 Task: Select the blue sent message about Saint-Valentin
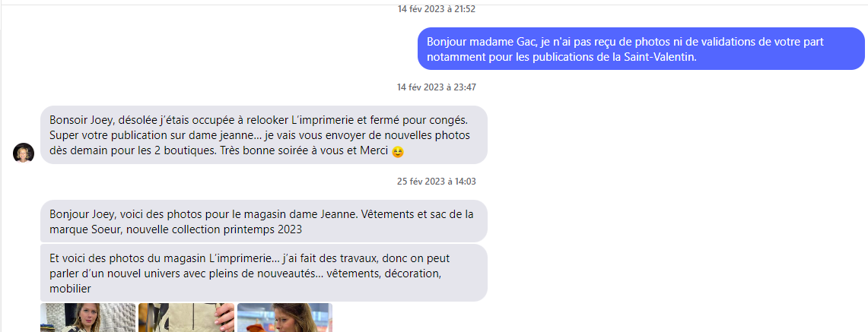click(x=641, y=49)
